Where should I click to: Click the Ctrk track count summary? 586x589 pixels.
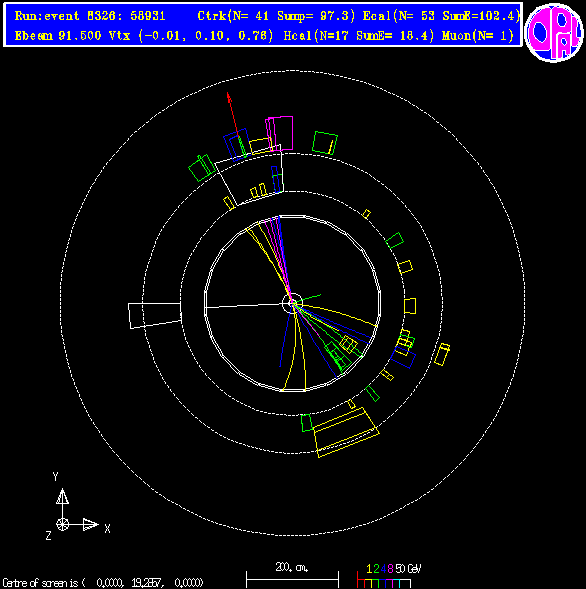[x=276, y=16]
